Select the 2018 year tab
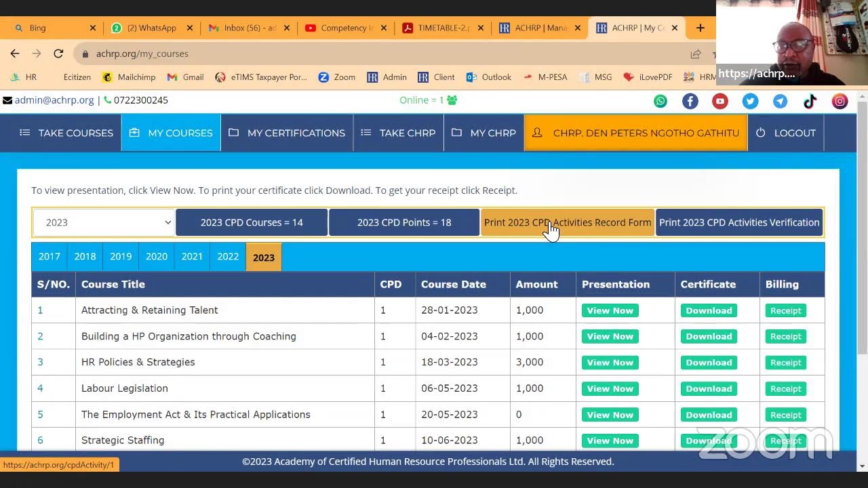Image resolution: width=868 pixels, height=488 pixels. point(85,257)
